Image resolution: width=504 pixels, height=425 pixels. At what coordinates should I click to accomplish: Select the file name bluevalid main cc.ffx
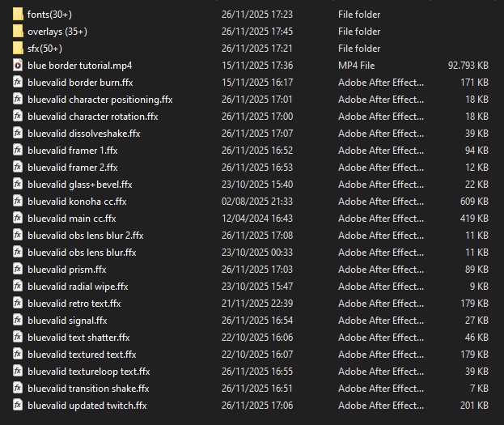click(71, 218)
